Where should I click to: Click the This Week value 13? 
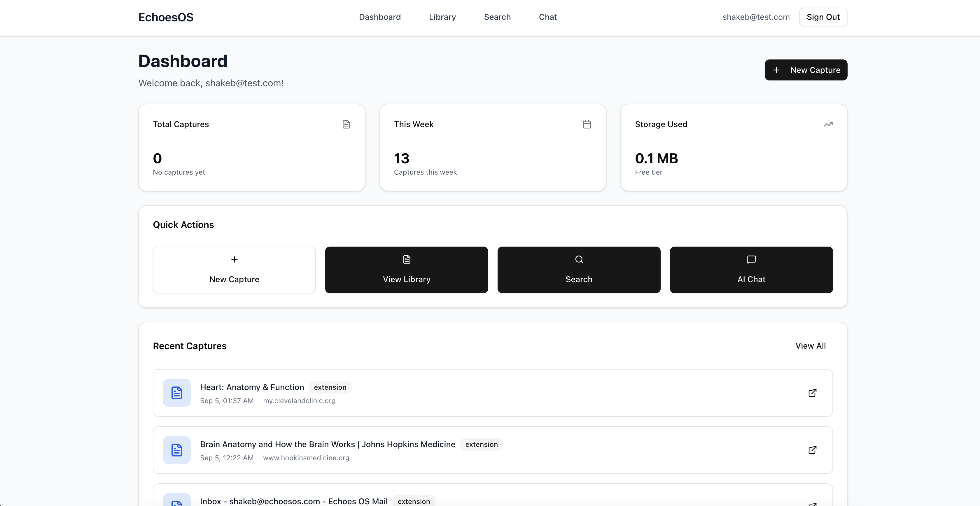coord(401,158)
